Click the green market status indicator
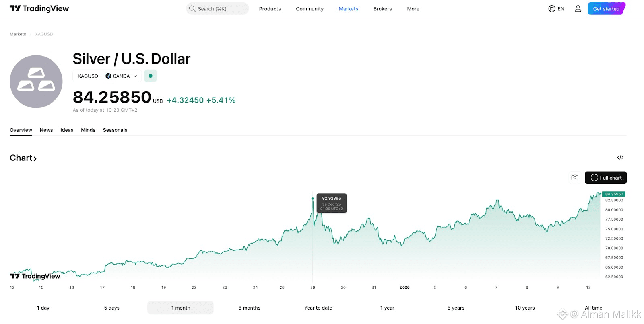Viewport: 644px width, 324px height. (x=151, y=76)
